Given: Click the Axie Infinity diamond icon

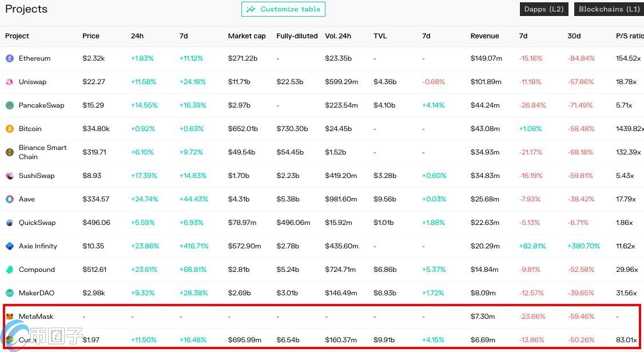Looking at the screenshot, I should (10, 246).
